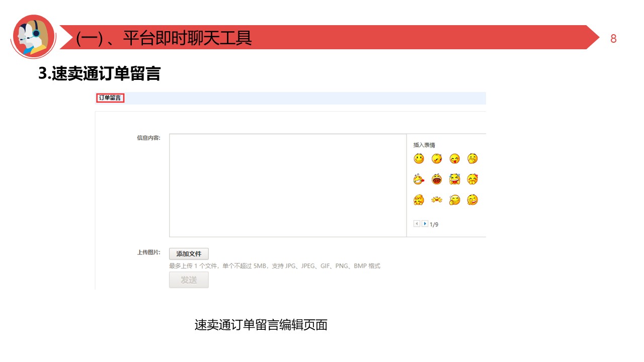Image resolution: width=644 pixels, height=362 pixels.
Task: Open the 订单留言 tab
Action: pyautogui.click(x=110, y=98)
